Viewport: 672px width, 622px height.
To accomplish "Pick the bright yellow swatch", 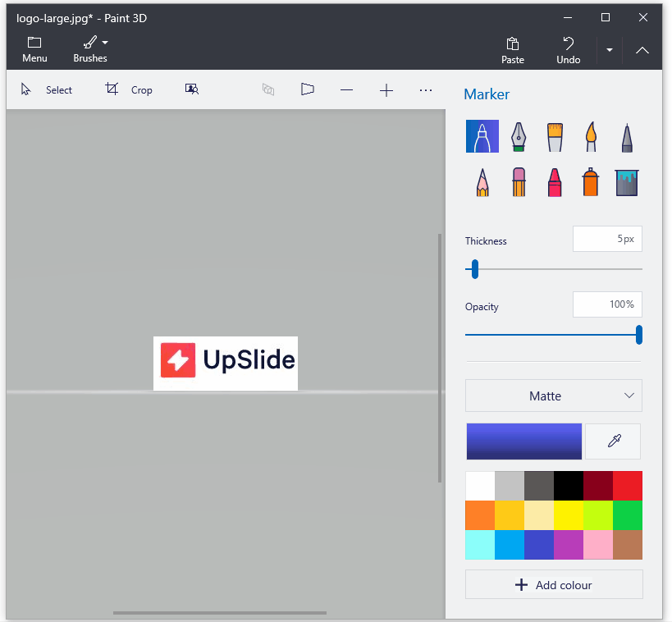I will pos(569,515).
